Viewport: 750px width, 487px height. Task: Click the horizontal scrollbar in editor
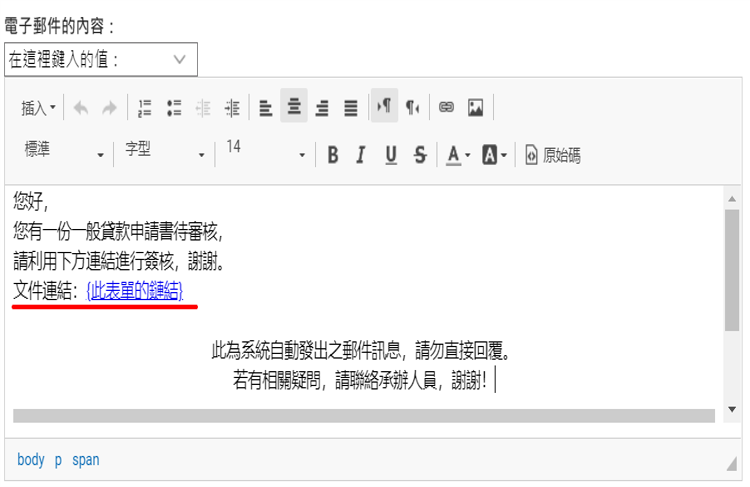[x=364, y=416]
